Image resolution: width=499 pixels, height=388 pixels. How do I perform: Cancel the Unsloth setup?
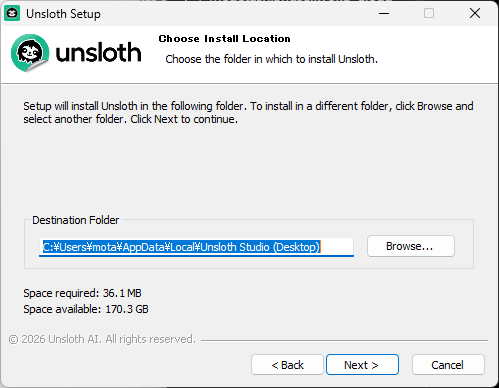click(x=448, y=365)
